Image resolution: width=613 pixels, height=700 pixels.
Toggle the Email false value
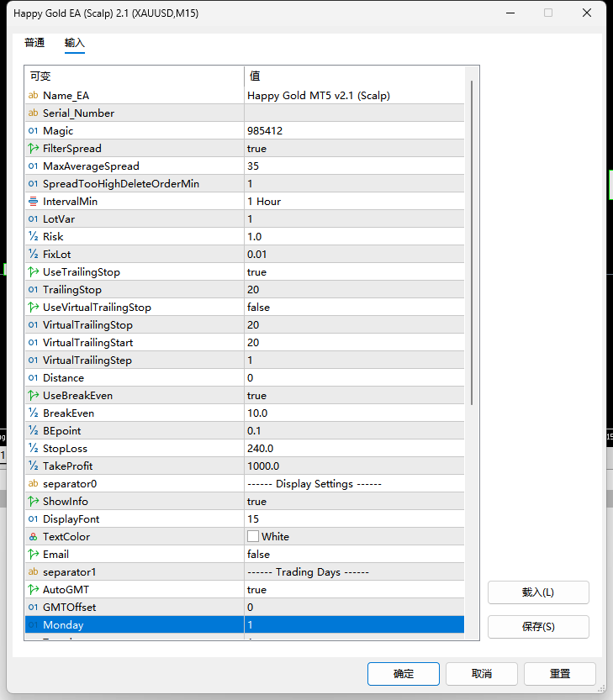pyautogui.click(x=354, y=554)
